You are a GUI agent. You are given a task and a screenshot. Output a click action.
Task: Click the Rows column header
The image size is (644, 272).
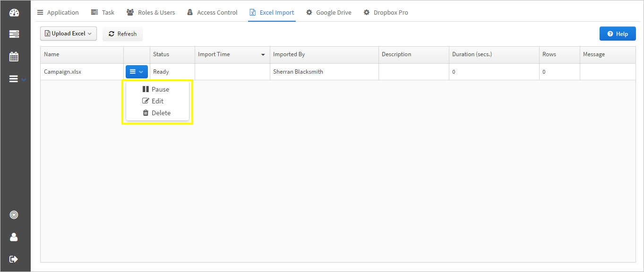(x=559, y=55)
